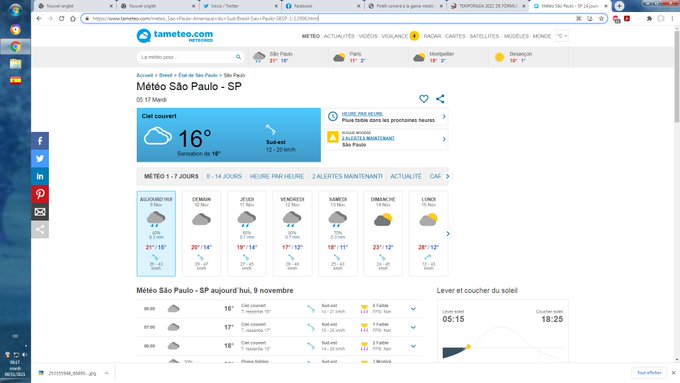
Task: Click the État de São Paulo breadcrumb link
Action: [198, 75]
